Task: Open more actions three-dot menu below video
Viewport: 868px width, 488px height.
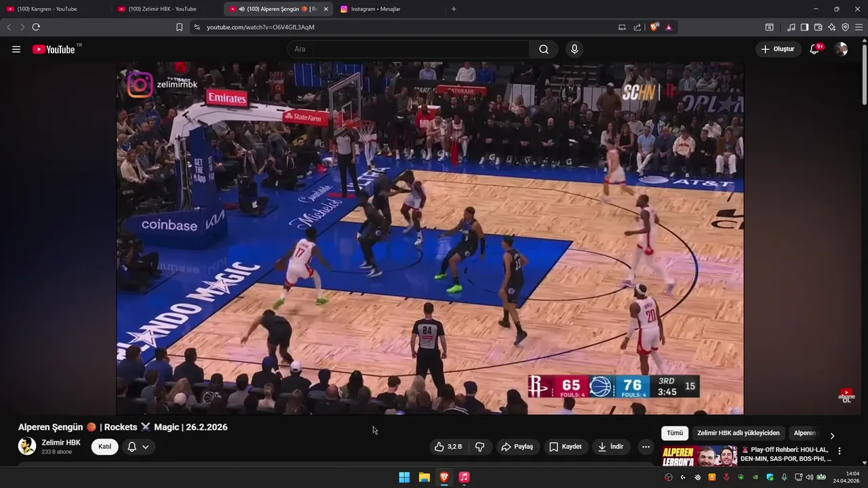Action: point(646,447)
